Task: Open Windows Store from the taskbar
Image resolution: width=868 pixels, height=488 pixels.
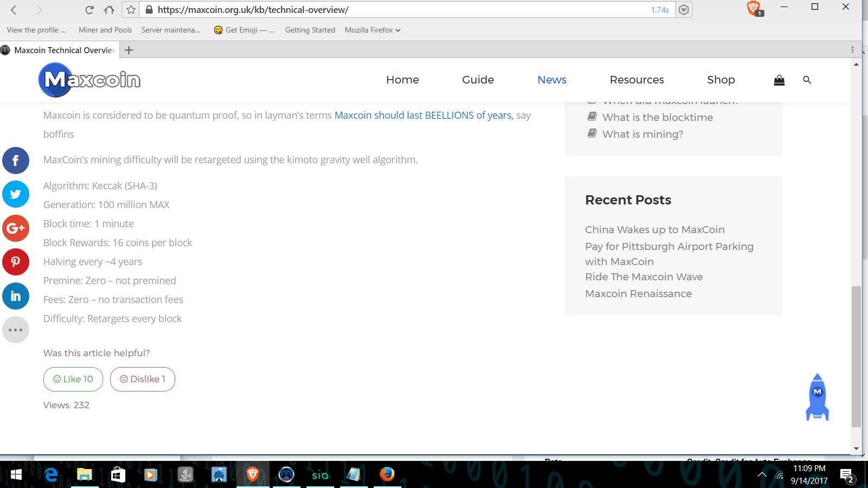Action: click(x=118, y=474)
